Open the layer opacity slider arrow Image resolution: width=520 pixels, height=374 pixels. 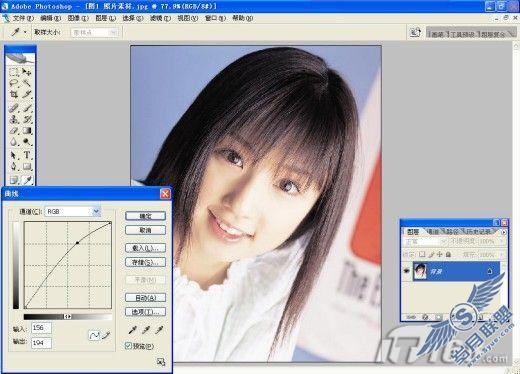tap(501, 241)
